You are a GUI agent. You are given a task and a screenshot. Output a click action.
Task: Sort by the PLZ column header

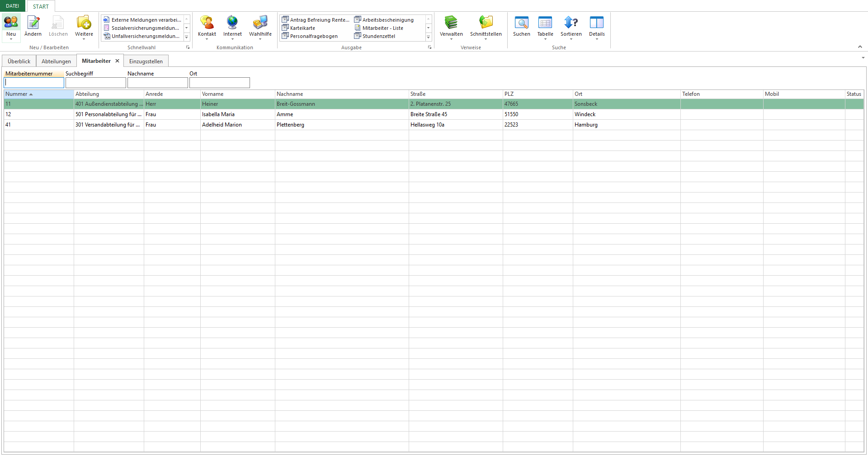(x=538, y=94)
